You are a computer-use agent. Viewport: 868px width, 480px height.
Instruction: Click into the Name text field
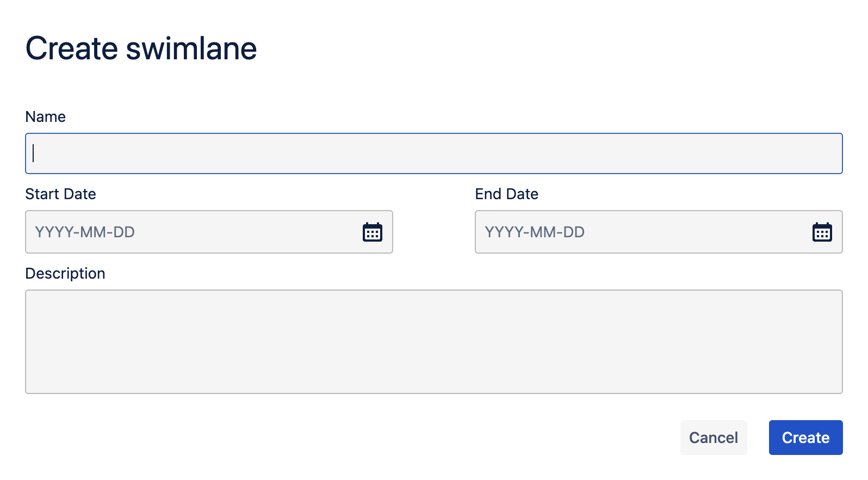click(x=433, y=153)
